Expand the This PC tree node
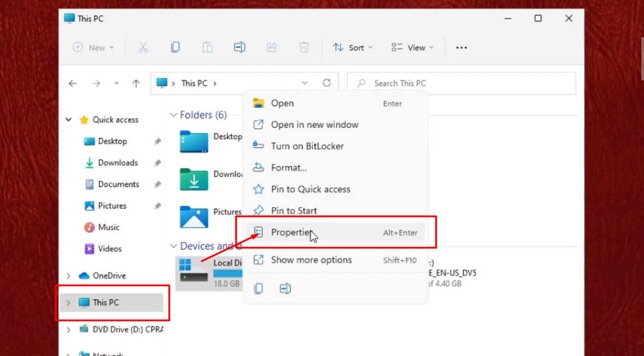 (69, 303)
